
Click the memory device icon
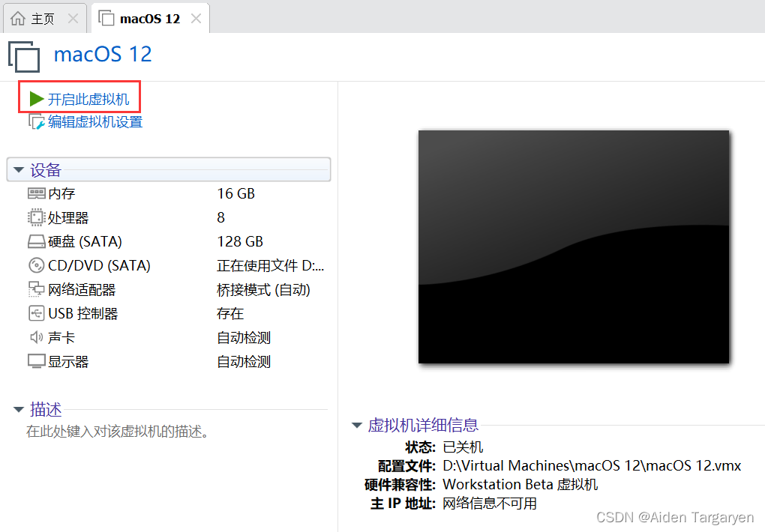click(37, 193)
